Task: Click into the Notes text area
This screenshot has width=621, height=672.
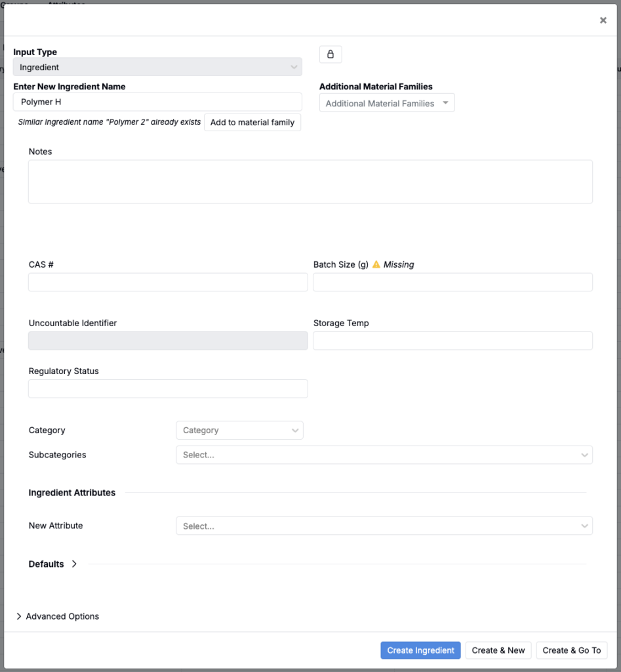Action: pyautogui.click(x=310, y=182)
